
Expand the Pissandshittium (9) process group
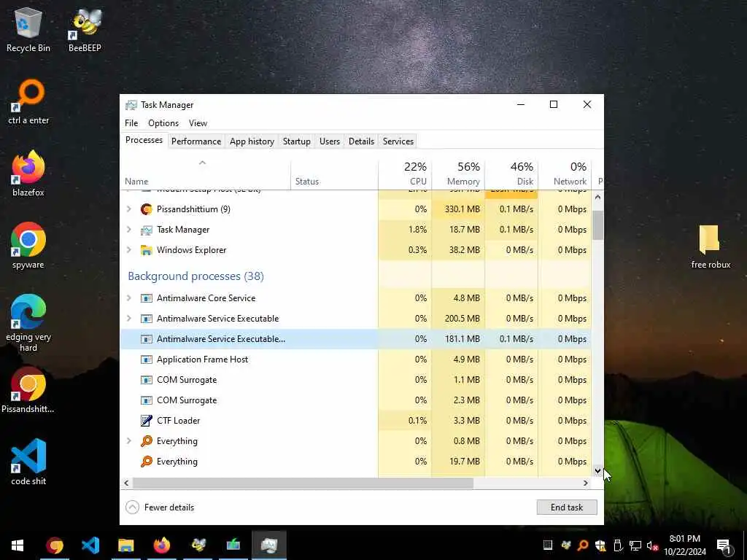click(x=128, y=209)
